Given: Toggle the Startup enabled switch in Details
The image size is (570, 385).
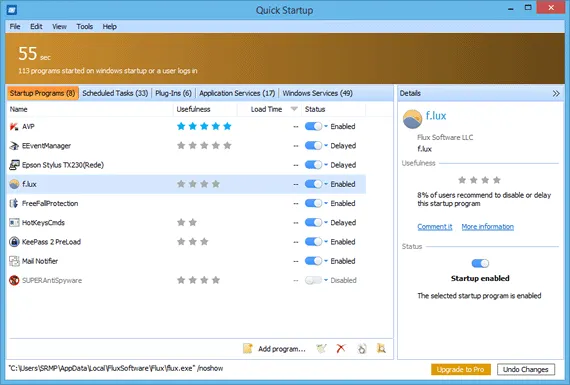Looking at the screenshot, I should [480, 263].
